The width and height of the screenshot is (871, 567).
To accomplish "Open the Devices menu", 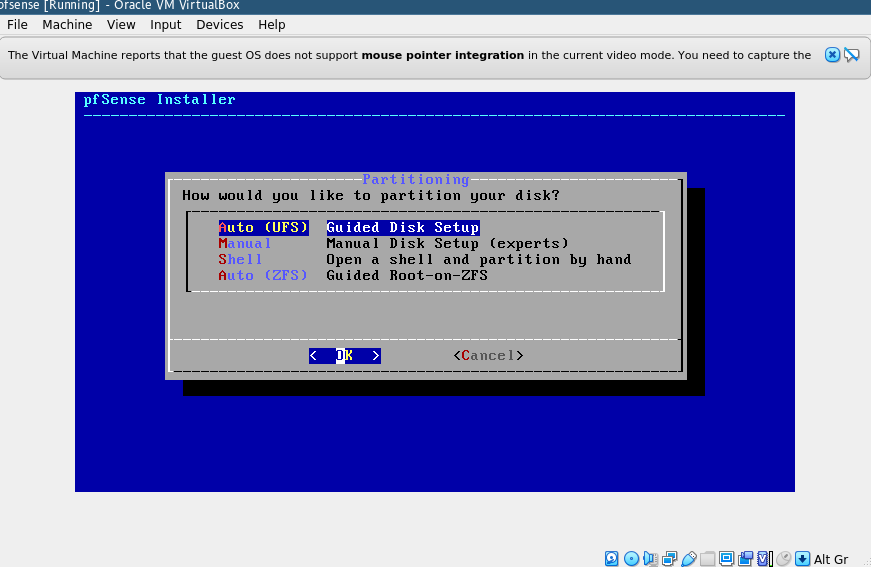I will (219, 24).
